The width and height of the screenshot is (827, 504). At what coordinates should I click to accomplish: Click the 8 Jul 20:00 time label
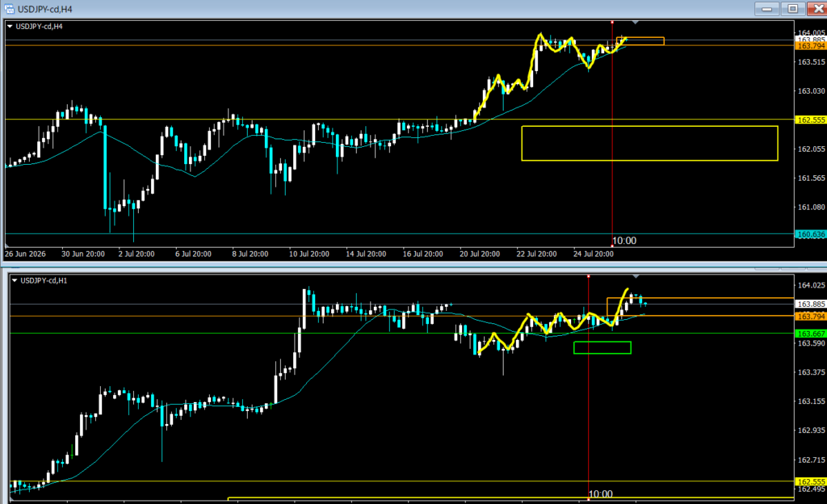[x=250, y=254]
